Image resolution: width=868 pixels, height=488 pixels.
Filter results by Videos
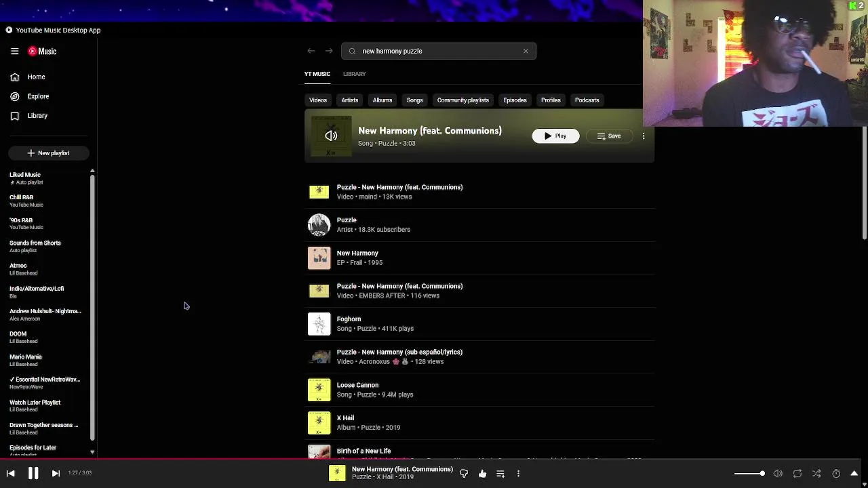(x=318, y=100)
